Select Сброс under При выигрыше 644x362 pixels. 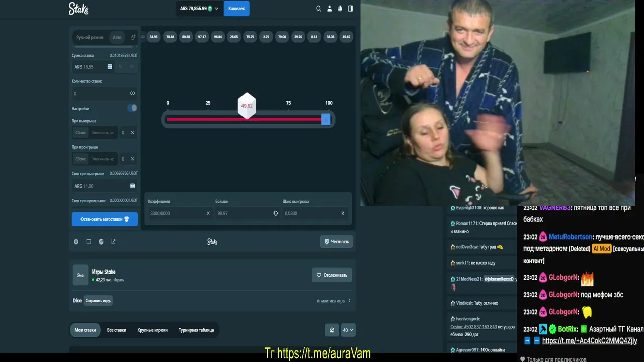(80, 133)
